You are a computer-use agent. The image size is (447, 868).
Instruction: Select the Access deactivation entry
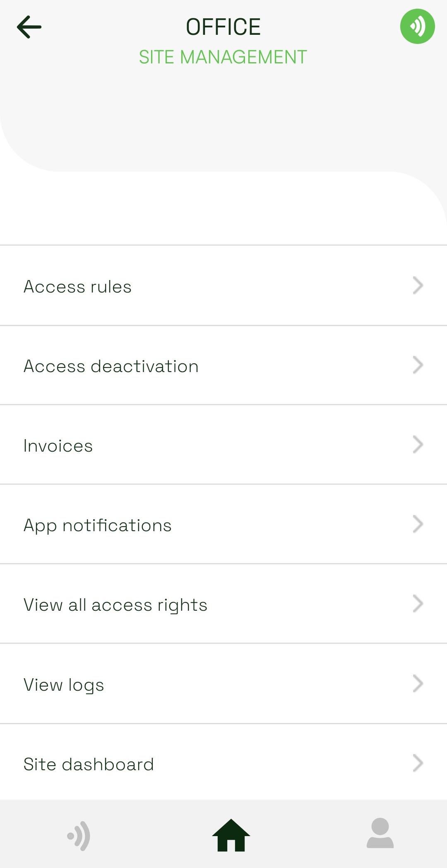point(111,366)
